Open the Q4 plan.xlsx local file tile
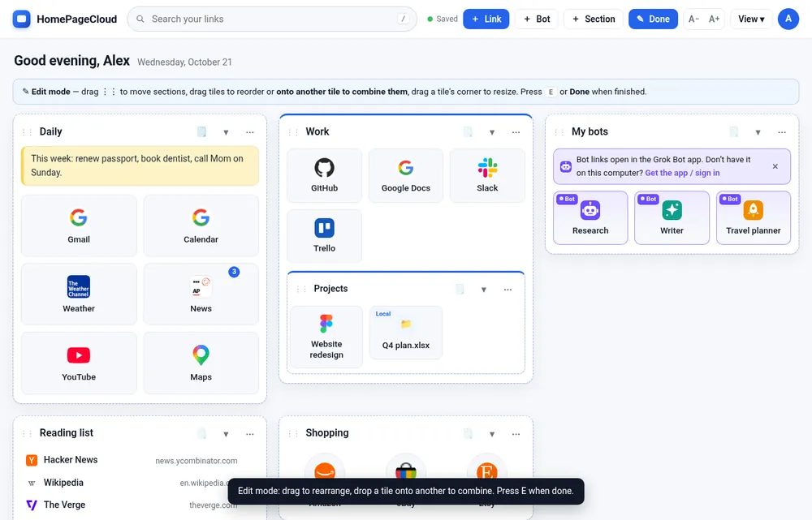 pyautogui.click(x=405, y=333)
